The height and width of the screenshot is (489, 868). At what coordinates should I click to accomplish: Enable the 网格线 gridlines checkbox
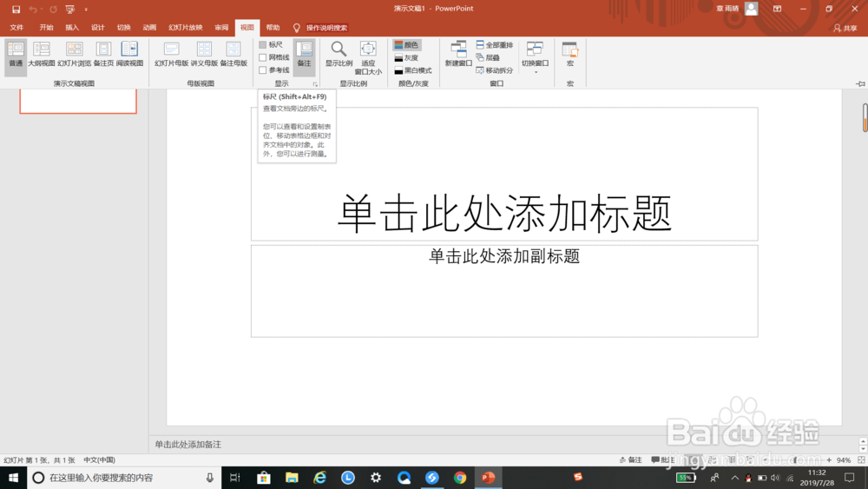click(263, 57)
